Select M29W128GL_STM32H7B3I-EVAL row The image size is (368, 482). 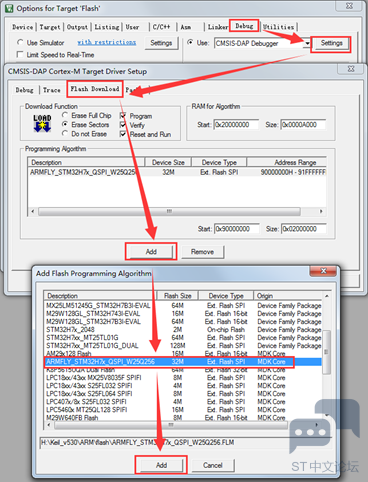coord(183,321)
